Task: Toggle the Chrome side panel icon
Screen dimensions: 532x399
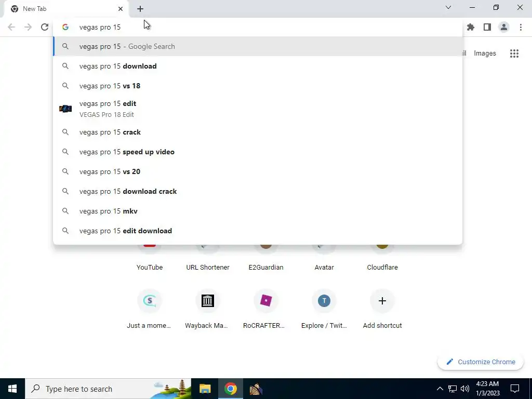Action: (x=487, y=27)
